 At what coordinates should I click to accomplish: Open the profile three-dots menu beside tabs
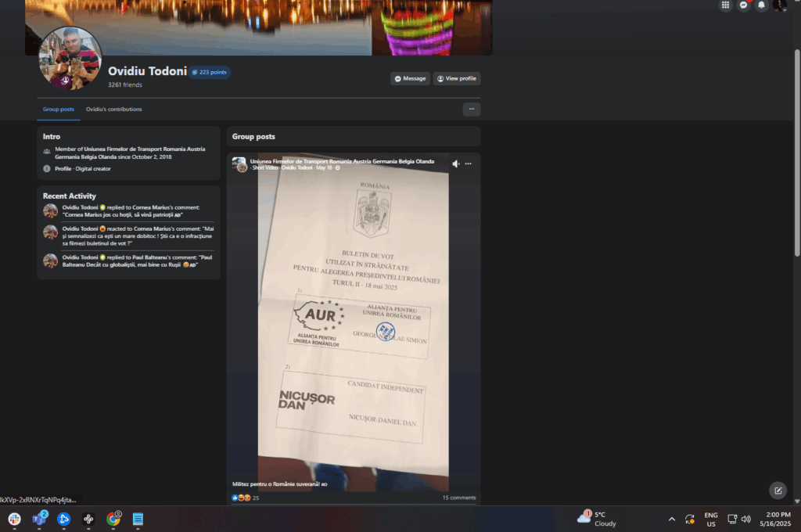coord(472,109)
